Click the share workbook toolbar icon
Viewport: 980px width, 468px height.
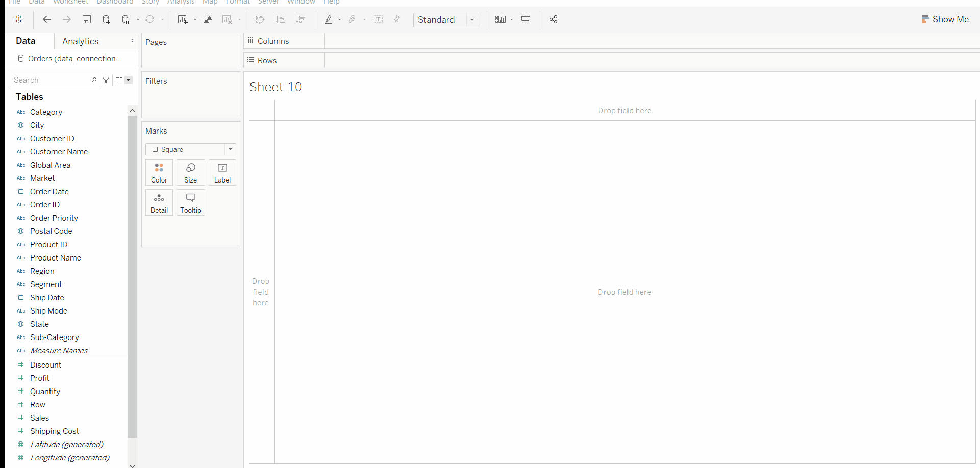[553, 19]
